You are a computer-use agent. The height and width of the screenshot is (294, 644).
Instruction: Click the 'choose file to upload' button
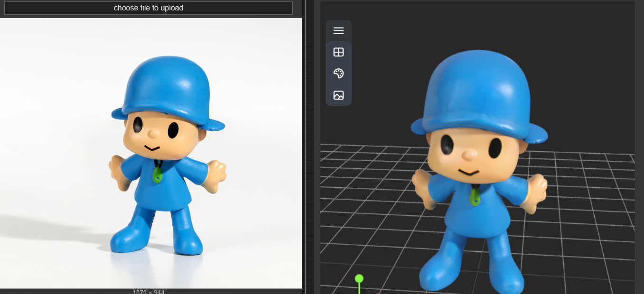coord(149,8)
